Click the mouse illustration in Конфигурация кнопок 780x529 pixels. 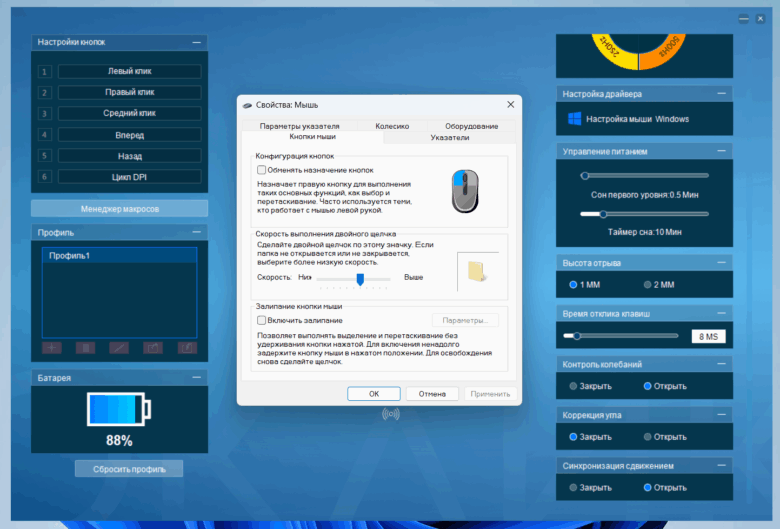pyautogui.click(x=465, y=191)
